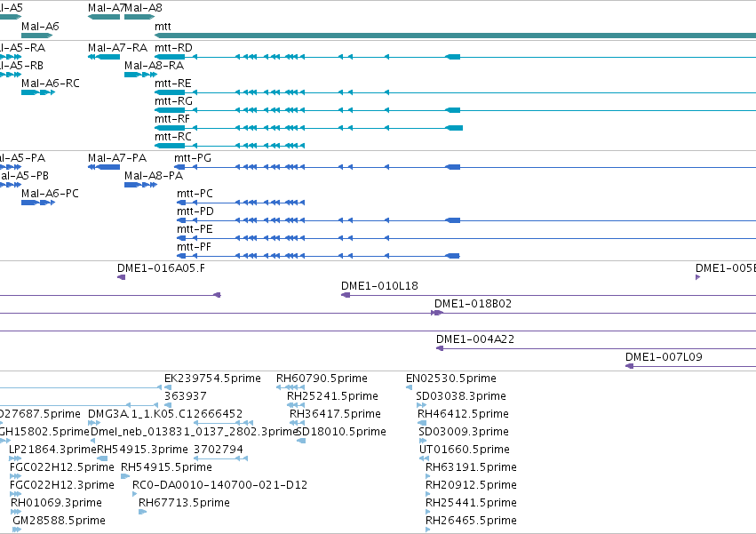Viewport: 756px width, 534px height.
Task: Click the 3702794 feature label
Action: [x=219, y=450]
